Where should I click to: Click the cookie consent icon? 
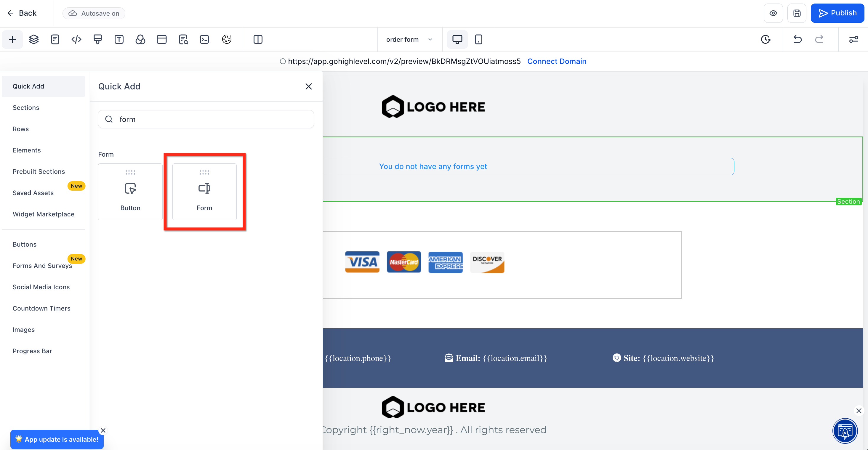coord(227,39)
